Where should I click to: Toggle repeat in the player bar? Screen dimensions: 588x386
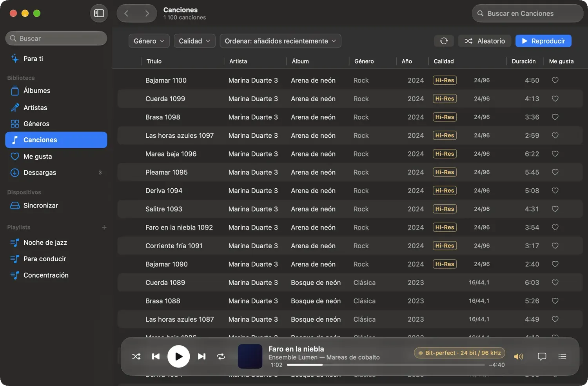221,357
